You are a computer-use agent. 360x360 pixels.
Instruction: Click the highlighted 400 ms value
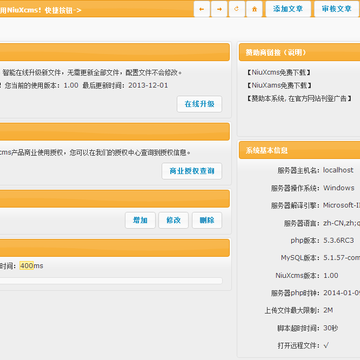pos(26,266)
